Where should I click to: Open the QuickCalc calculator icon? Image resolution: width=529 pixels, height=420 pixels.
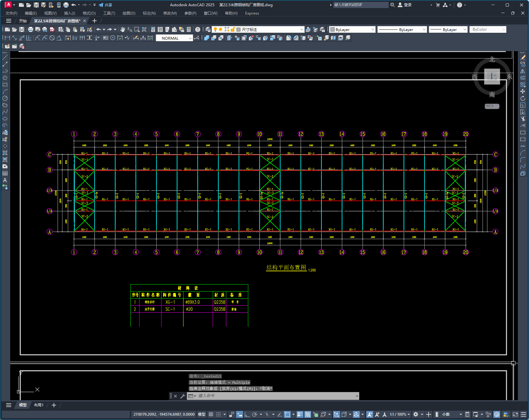(x=189, y=29)
